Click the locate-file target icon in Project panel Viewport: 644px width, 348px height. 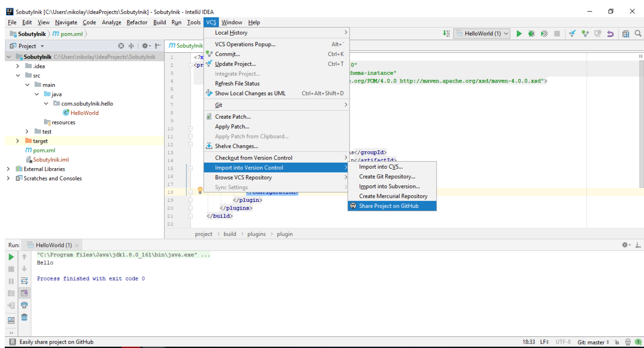(x=121, y=46)
